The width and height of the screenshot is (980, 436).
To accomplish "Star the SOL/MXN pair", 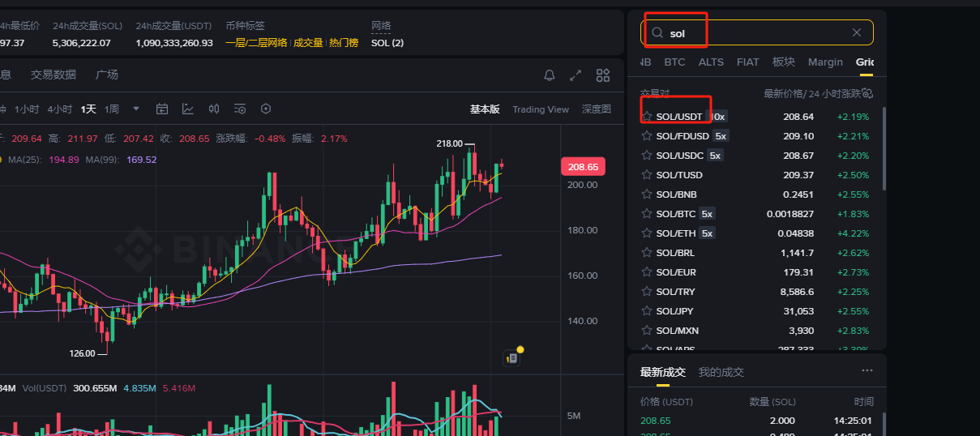I will coord(647,331).
